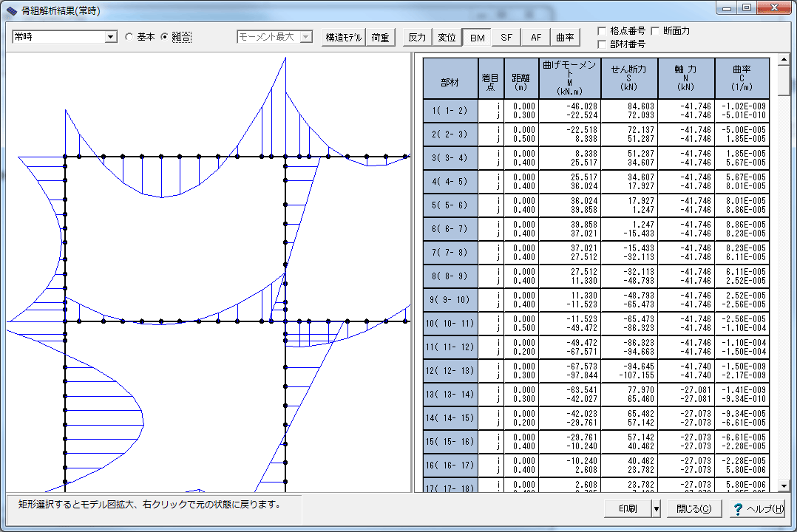Select member row 1( 1- 2)
Viewport: 797px width, 532px height.
450,111
